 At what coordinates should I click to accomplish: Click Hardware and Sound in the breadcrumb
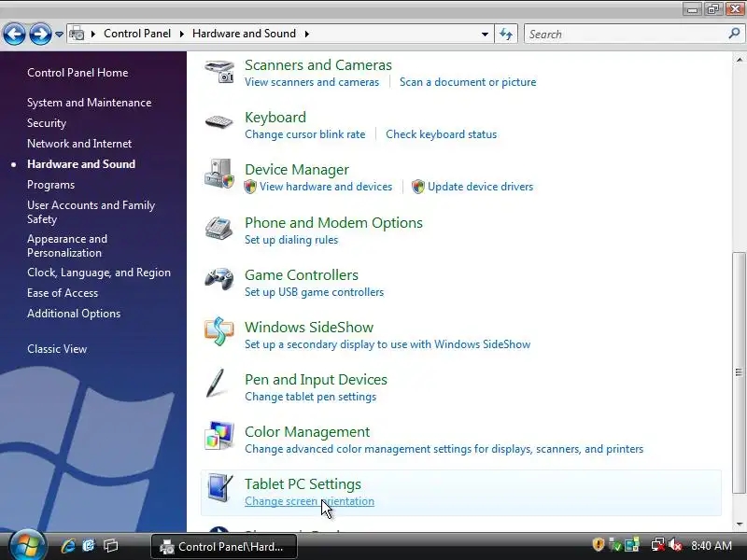(244, 34)
